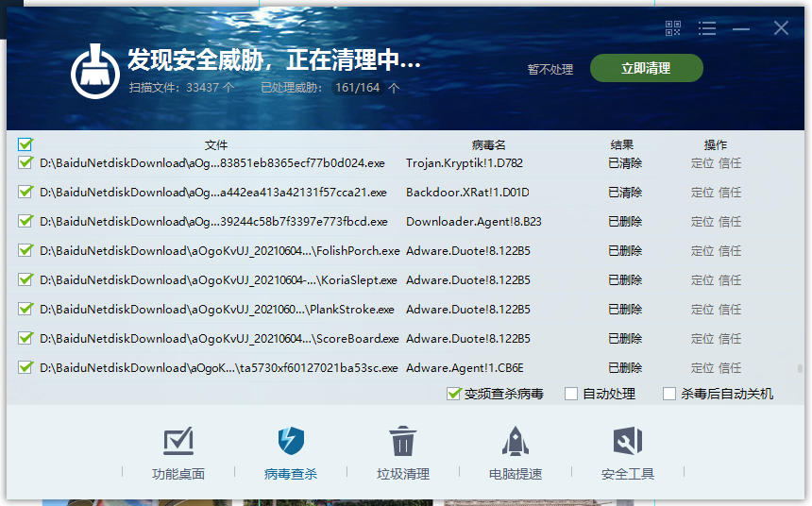Viewport: 812px width, 506px height.
Task: Open 电脑提速 rocket icon
Action: pyautogui.click(x=516, y=441)
